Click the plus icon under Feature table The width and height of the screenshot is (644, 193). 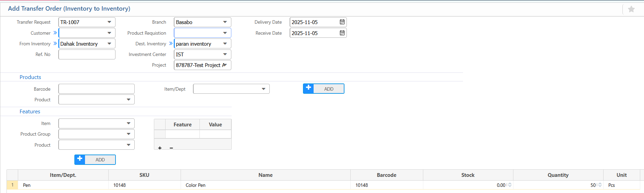160,148
